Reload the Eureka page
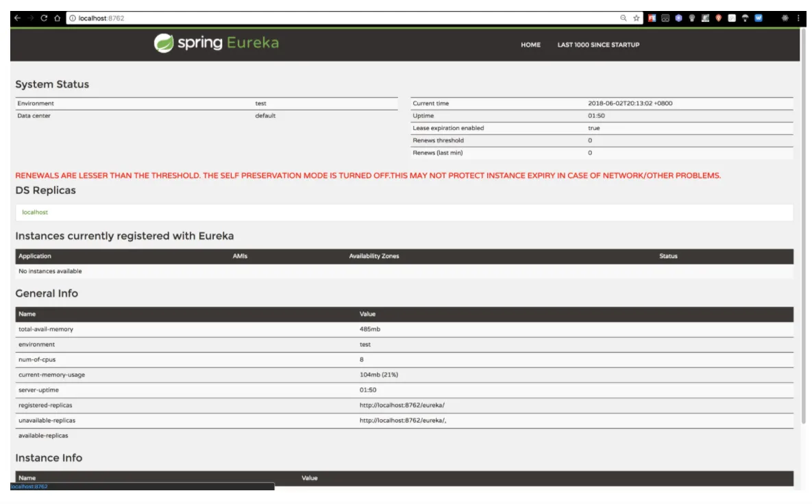This screenshot has height=504, width=812. click(44, 18)
